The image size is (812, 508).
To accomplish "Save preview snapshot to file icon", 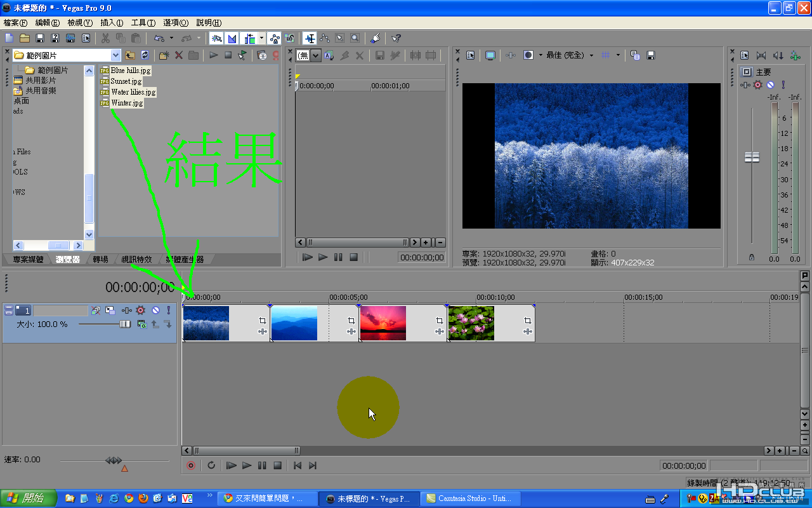I will 650,55.
